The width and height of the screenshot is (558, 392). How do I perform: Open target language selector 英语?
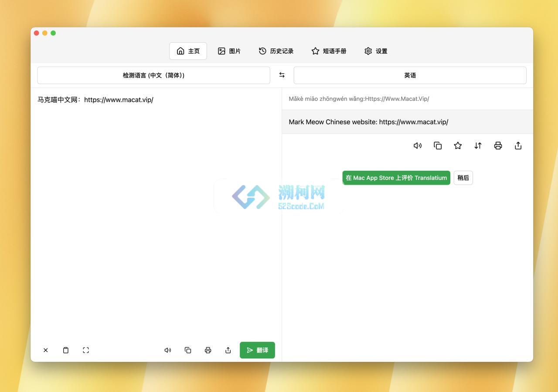click(410, 75)
